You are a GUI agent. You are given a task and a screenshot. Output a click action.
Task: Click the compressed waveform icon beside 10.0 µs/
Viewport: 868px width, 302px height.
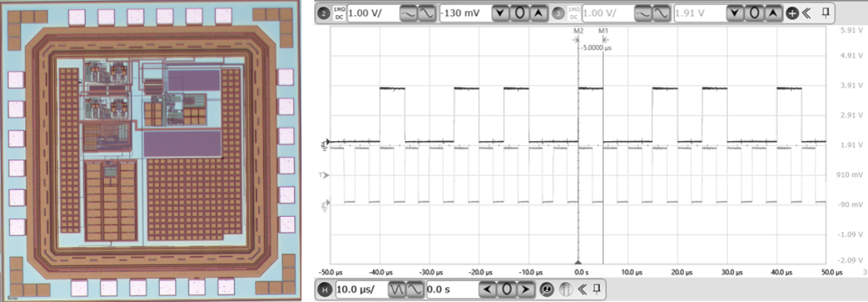397,289
